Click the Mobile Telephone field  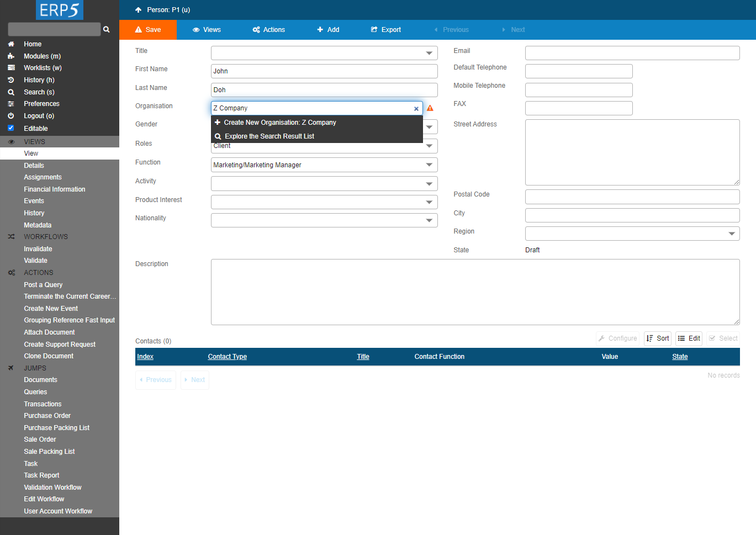point(579,90)
